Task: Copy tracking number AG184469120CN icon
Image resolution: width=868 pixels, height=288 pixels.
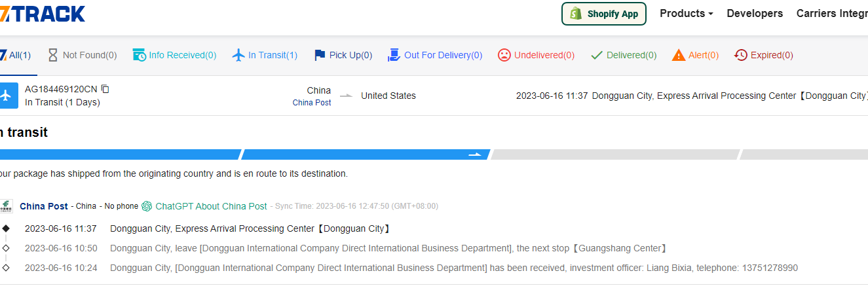Action: [x=105, y=89]
